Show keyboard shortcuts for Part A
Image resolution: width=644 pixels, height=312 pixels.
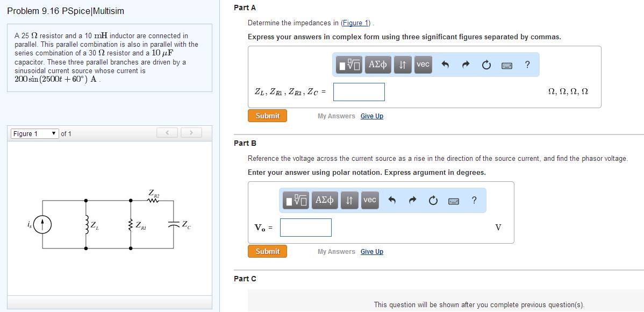pyautogui.click(x=507, y=65)
